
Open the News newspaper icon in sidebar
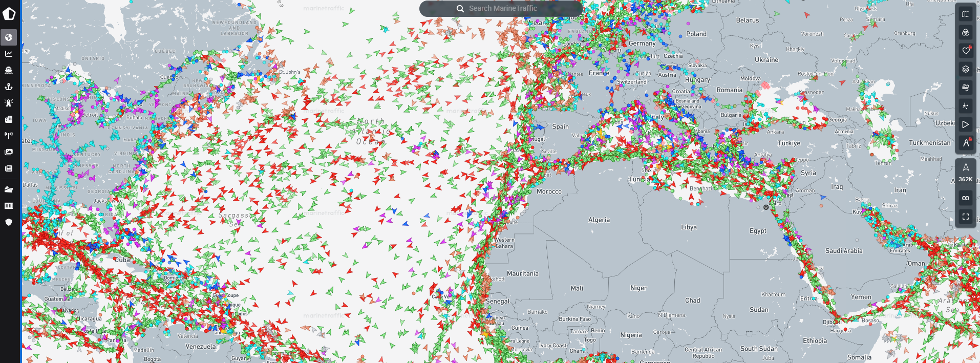(x=9, y=168)
